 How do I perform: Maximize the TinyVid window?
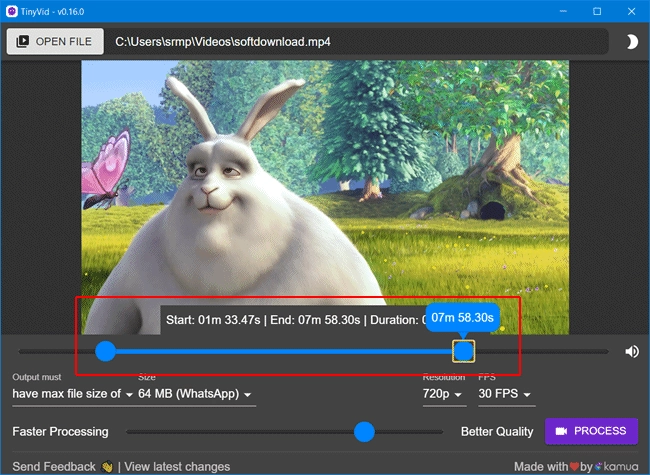[x=597, y=11]
